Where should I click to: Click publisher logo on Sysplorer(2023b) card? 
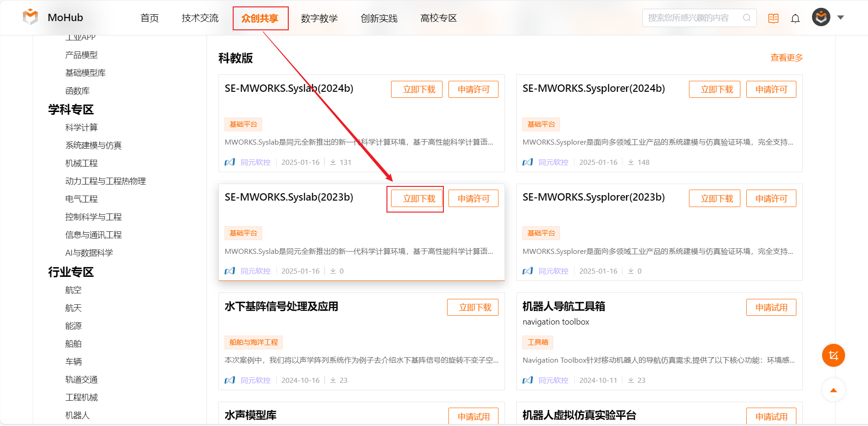pyautogui.click(x=528, y=271)
